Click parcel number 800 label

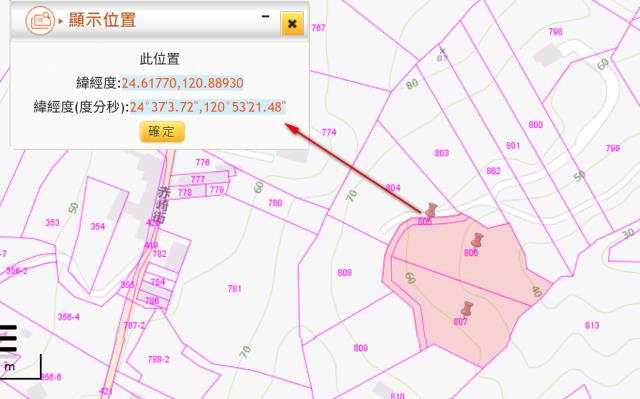point(536,125)
